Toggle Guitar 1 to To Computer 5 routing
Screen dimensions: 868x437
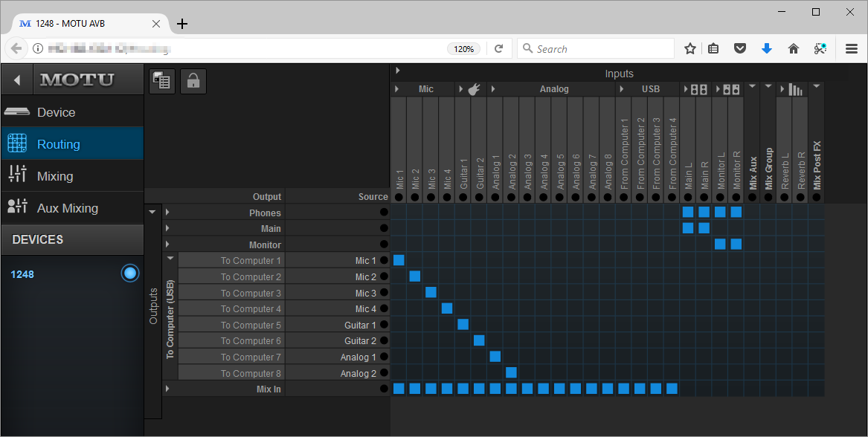click(463, 324)
